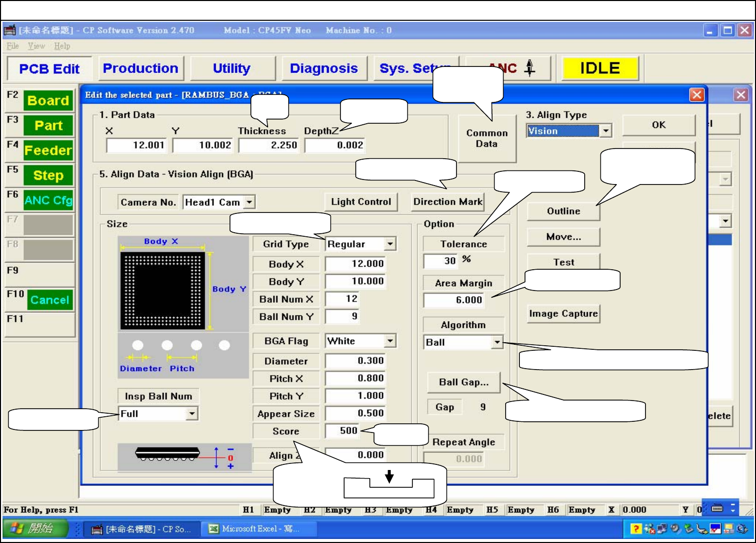
Task: Click the two-computers network tray icon
Action: 662,529
